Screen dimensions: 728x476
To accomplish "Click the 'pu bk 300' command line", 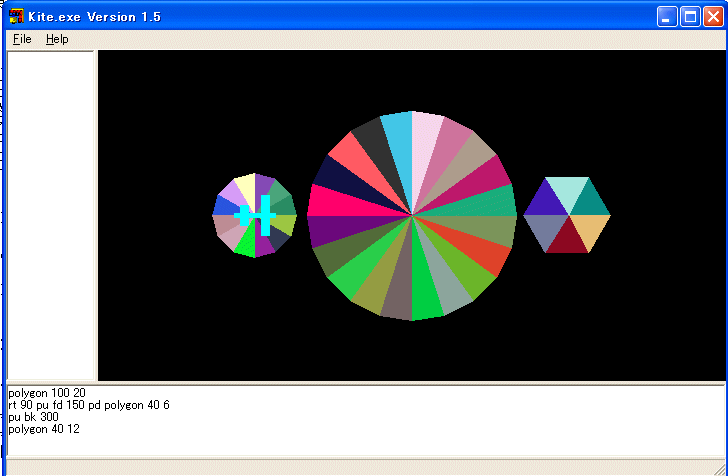I will pyautogui.click(x=33, y=417).
